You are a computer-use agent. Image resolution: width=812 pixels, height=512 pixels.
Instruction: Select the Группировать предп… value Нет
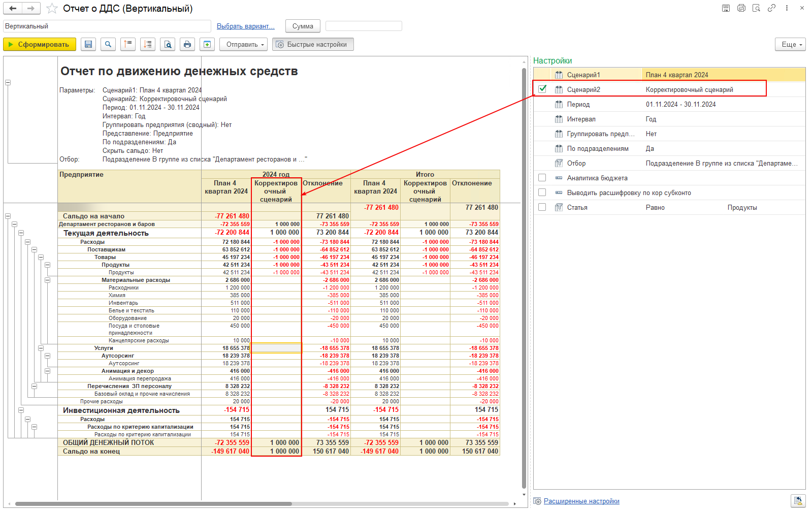[651, 134]
